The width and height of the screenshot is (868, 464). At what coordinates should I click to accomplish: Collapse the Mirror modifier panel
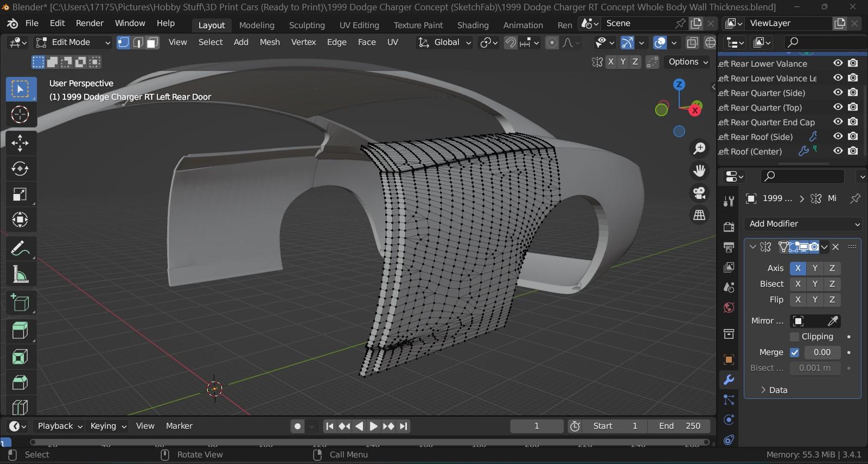click(x=752, y=247)
